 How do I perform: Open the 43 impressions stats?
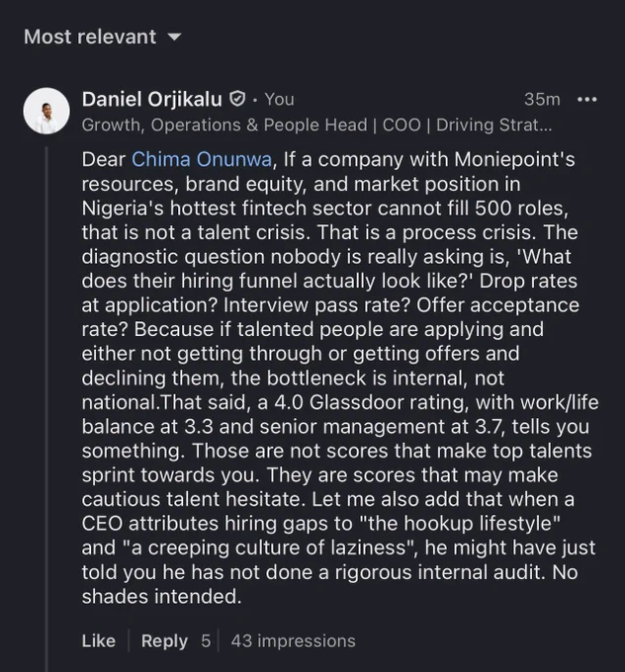(x=294, y=641)
